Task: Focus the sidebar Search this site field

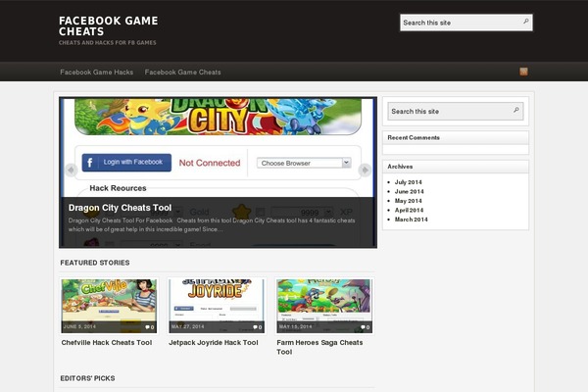Action: pyautogui.click(x=456, y=112)
